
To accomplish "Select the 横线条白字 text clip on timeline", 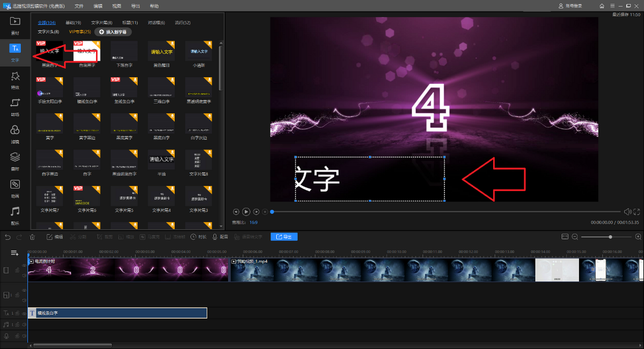I will click(x=118, y=312).
